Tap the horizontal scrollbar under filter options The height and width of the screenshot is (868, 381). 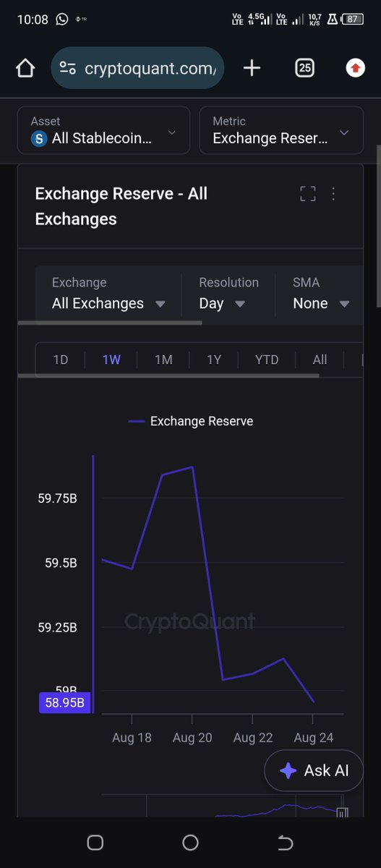point(109,322)
